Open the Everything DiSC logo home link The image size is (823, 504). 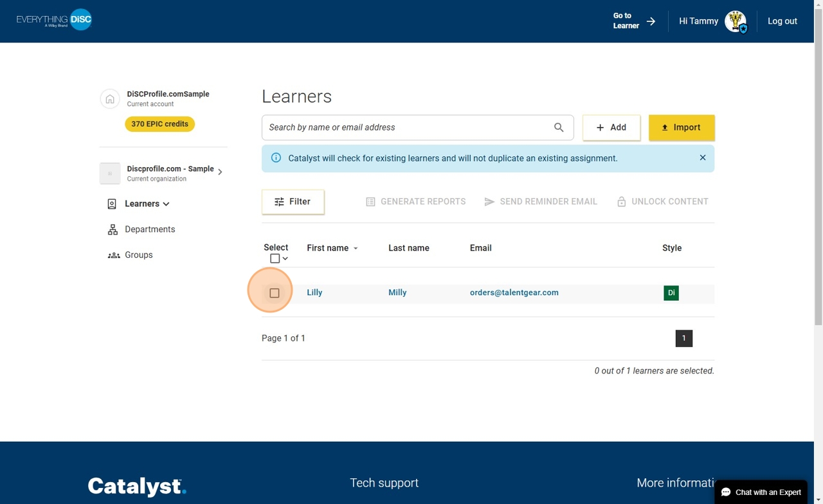[x=54, y=20]
